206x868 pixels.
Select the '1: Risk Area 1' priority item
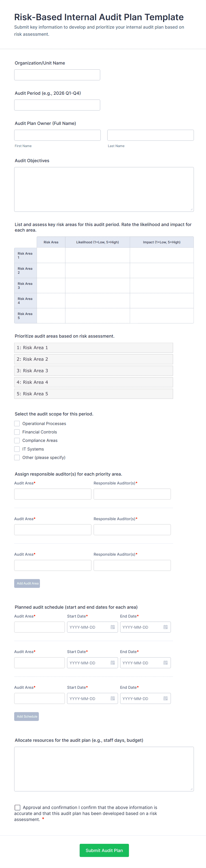(93, 348)
